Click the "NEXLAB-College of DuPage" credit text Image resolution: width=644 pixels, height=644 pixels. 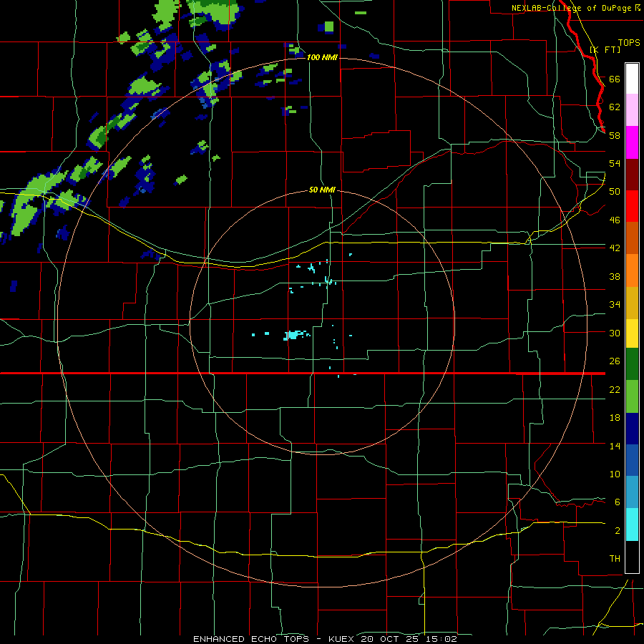point(571,8)
